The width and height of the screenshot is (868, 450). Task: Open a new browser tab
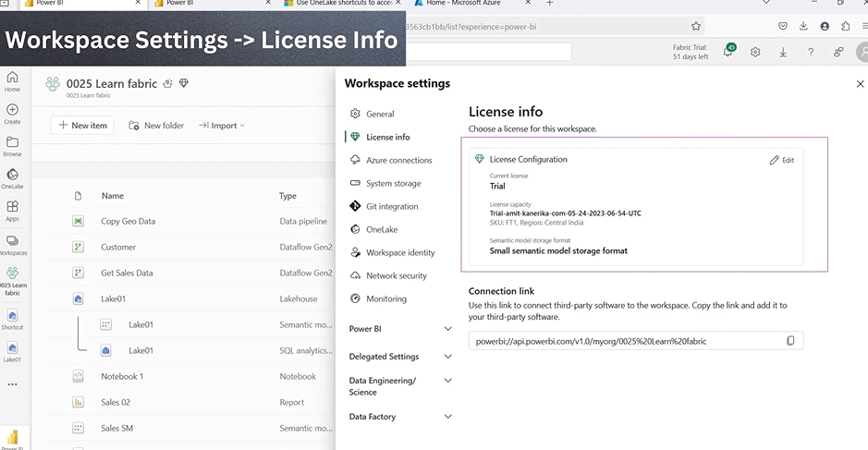click(550, 4)
